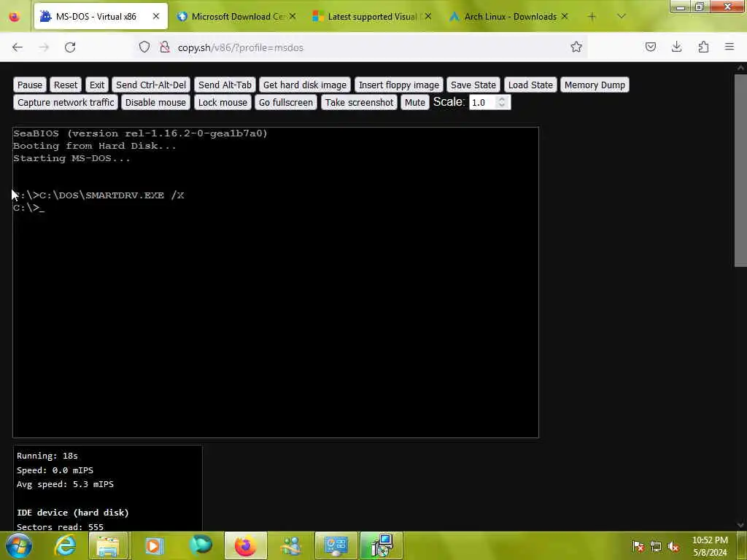Open Windows Explorer folder taskbar icon
Screen dimensions: 747x560
108,545
